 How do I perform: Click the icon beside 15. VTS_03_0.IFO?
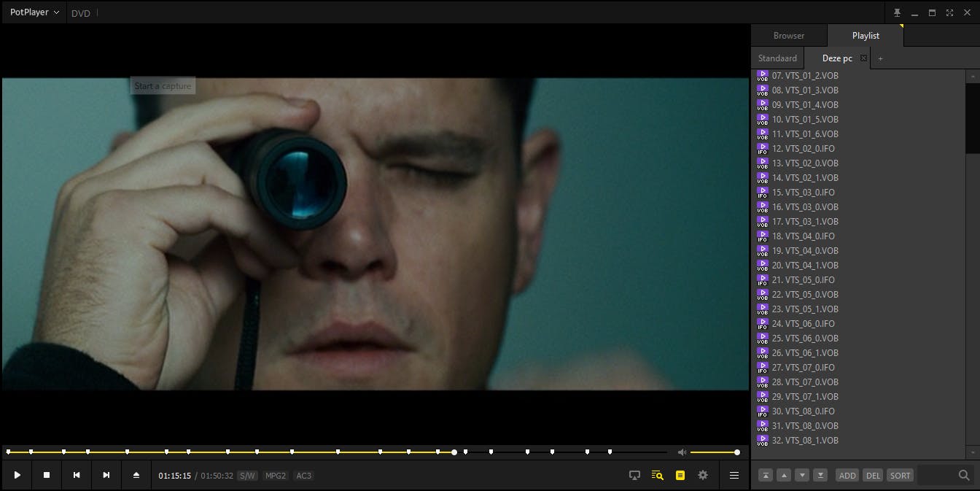[x=763, y=192]
